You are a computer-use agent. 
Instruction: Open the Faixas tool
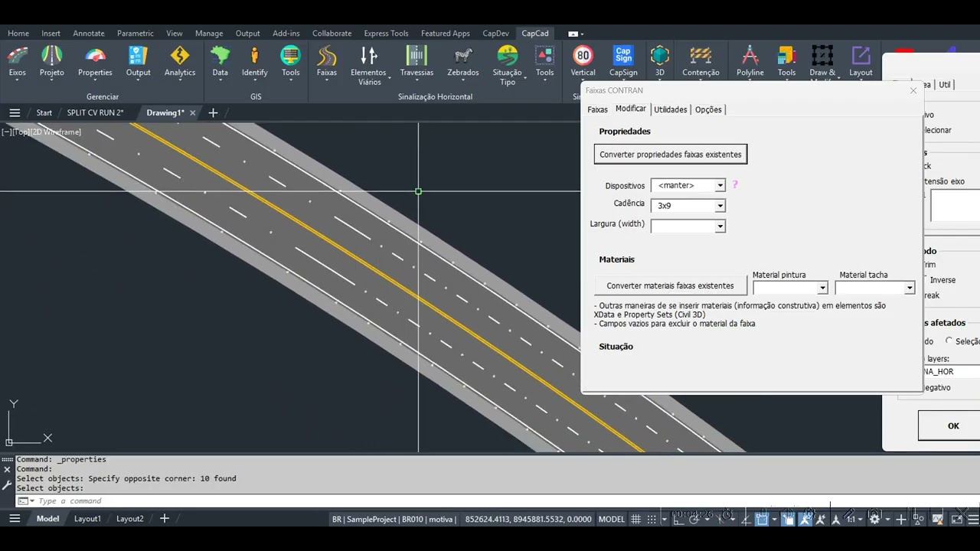coord(326,61)
